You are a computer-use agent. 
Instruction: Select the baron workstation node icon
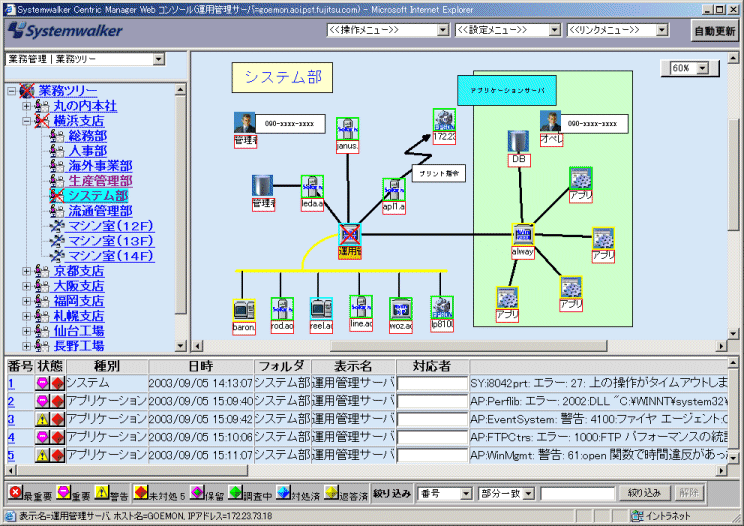tap(244, 310)
